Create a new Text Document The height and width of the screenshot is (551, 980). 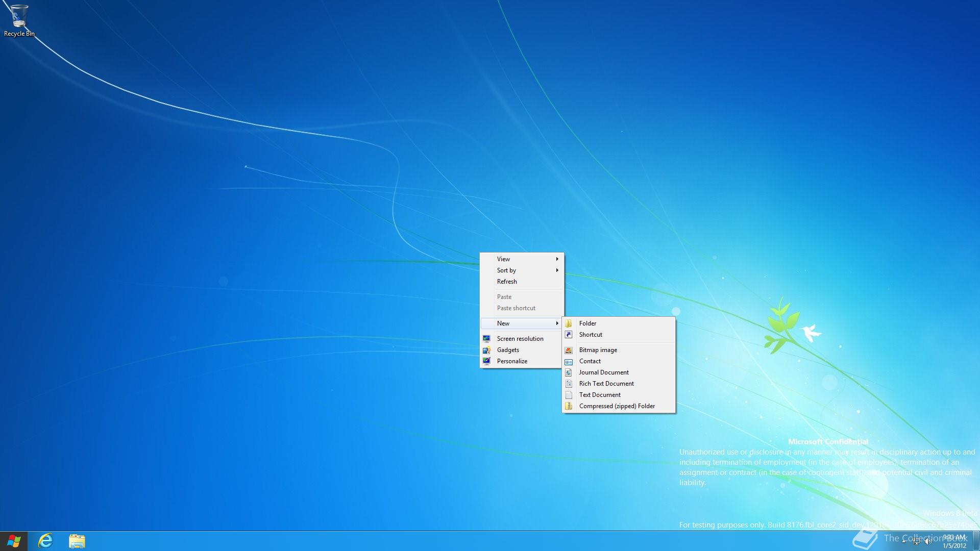619,395
